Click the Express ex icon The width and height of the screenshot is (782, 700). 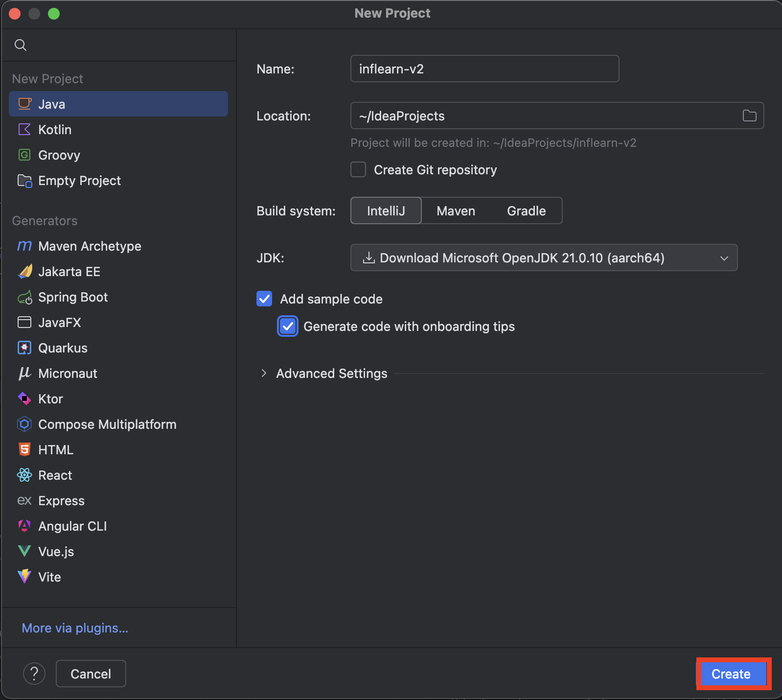pyautogui.click(x=24, y=500)
